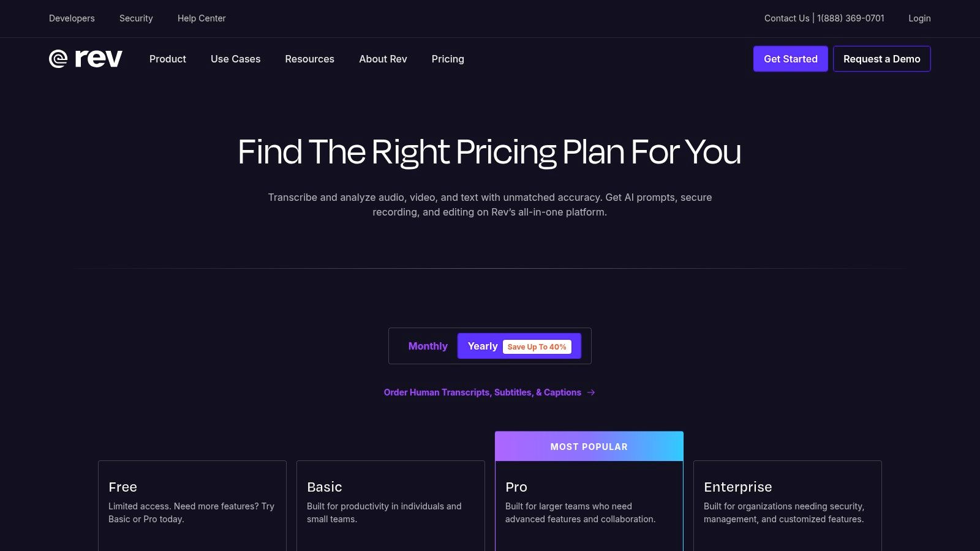The image size is (980, 551).
Task: Open the Security page
Action: click(x=136, y=18)
